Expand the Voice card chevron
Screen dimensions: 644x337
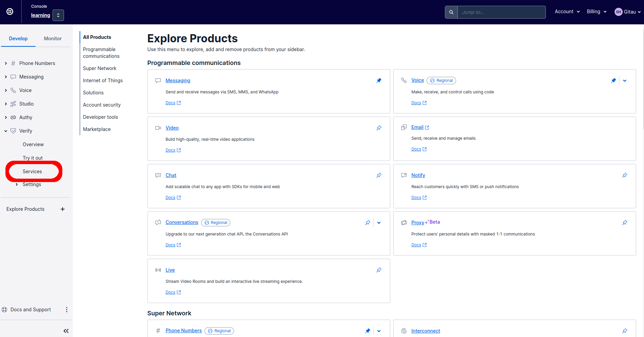[x=625, y=81]
